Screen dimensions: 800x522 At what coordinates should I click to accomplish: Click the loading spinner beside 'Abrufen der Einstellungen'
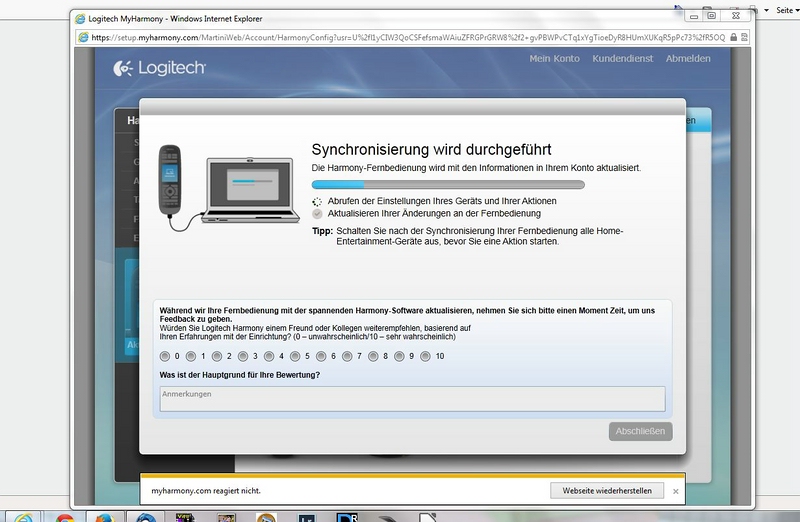(x=317, y=201)
